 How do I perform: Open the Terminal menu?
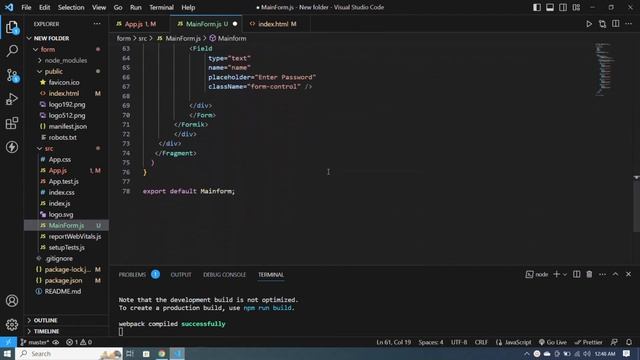click(161, 7)
